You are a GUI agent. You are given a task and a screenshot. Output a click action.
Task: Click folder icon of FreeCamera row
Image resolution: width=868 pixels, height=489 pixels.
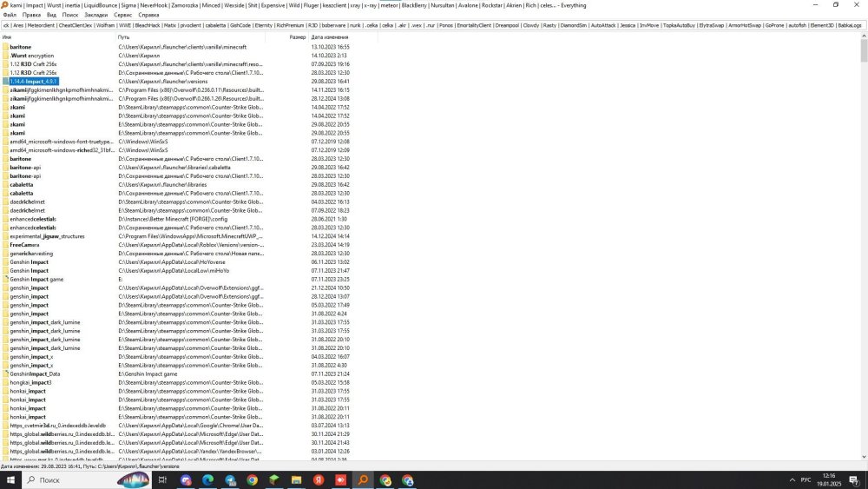tap(5, 245)
